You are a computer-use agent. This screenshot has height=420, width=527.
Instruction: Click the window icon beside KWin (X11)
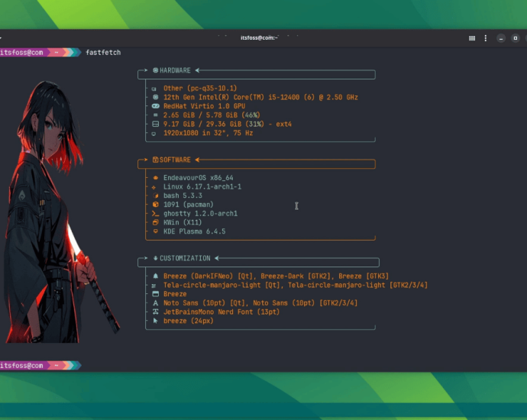point(155,222)
